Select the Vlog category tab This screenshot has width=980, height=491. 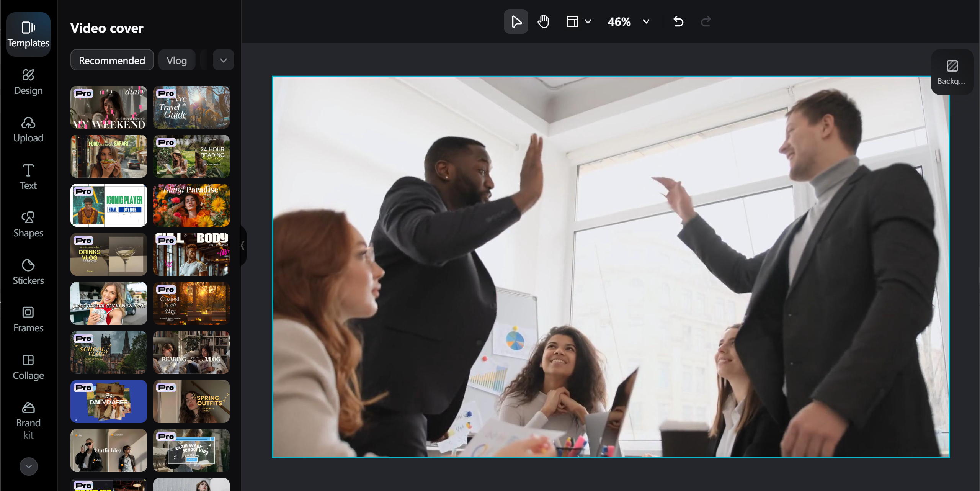click(x=176, y=60)
